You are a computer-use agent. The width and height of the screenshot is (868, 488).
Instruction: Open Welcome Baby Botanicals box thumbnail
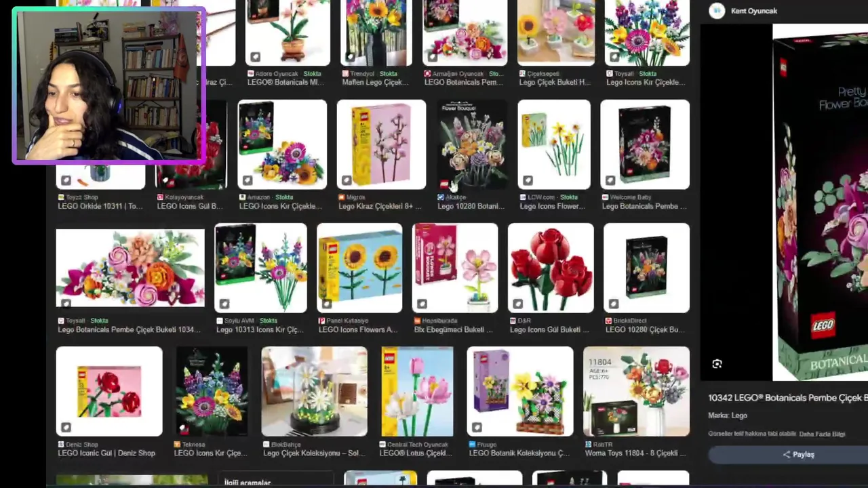click(645, 144)
